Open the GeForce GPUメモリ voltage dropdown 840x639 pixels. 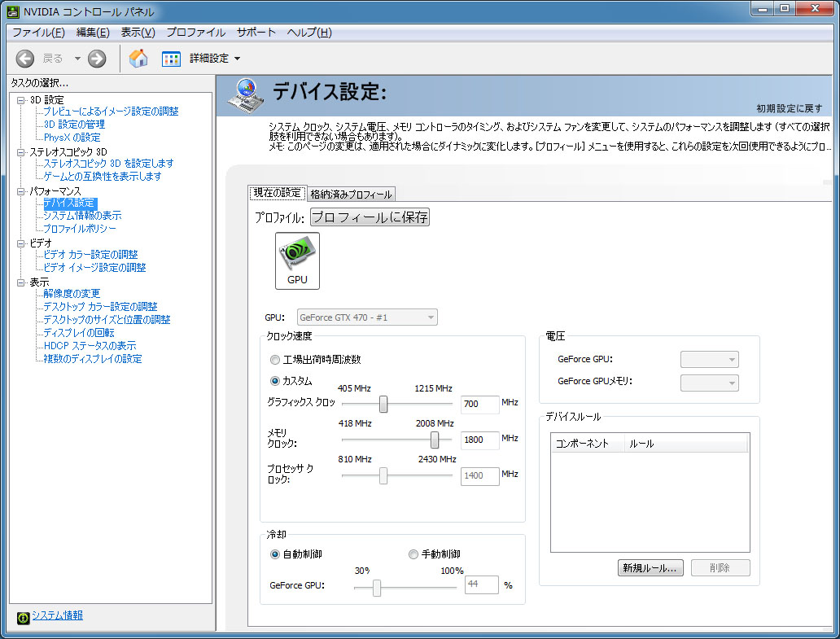709,383
